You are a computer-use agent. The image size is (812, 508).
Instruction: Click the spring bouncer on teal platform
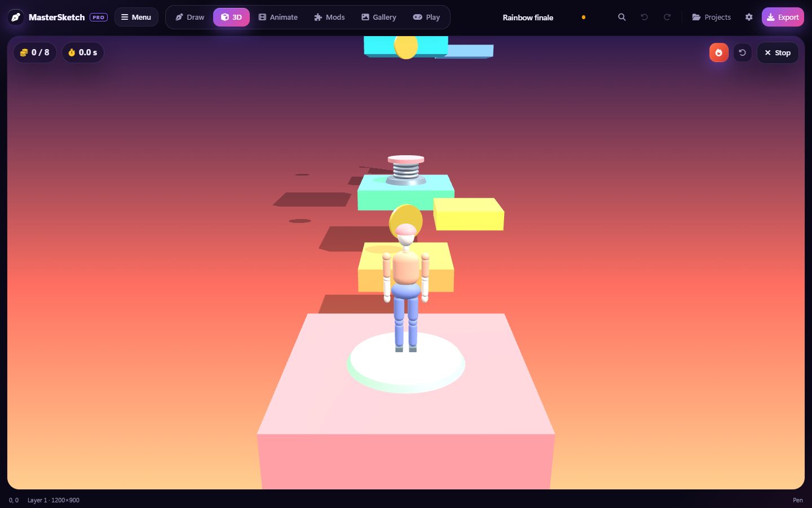click(x=406, y=170)
